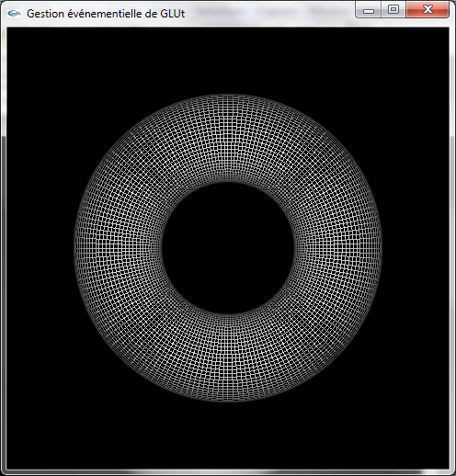Minimize the GLUt window
The image size is (456, 476).
[x=369, y=10]
